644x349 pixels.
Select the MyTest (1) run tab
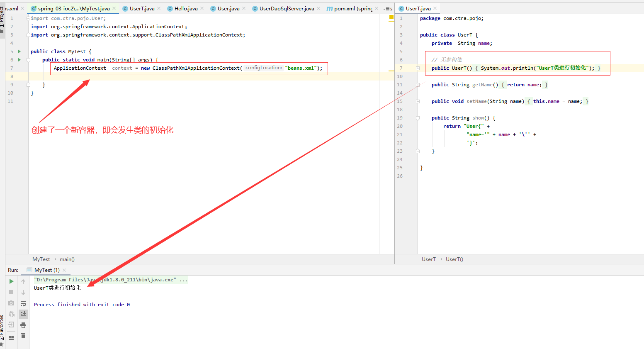coord(47,270)
